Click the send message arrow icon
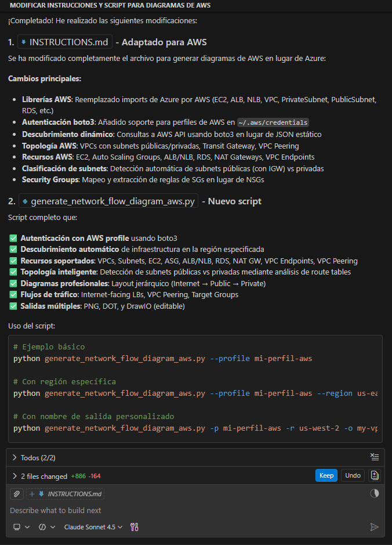The height and width of the screenshot is (545, 392). pyautogui.click(x=374, y=527)
